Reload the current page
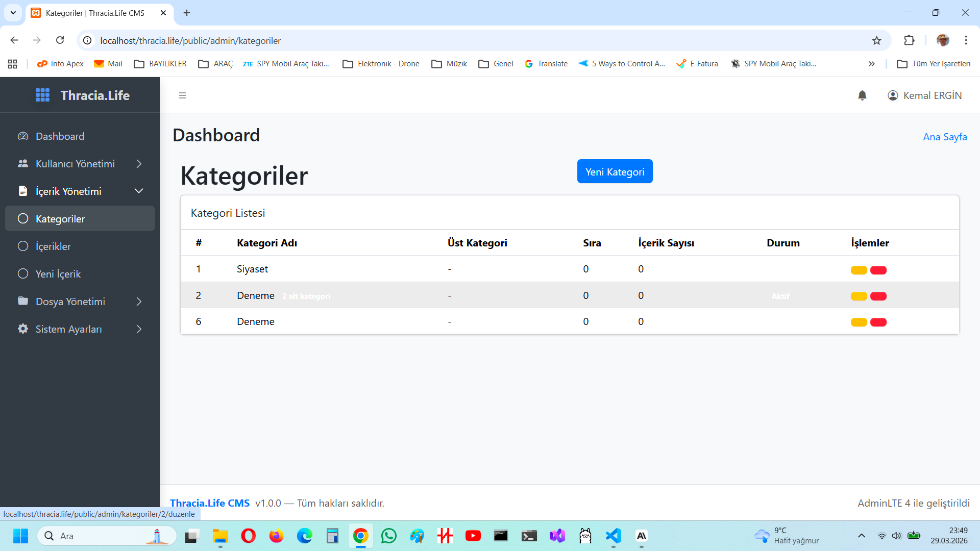 [60, 40]
